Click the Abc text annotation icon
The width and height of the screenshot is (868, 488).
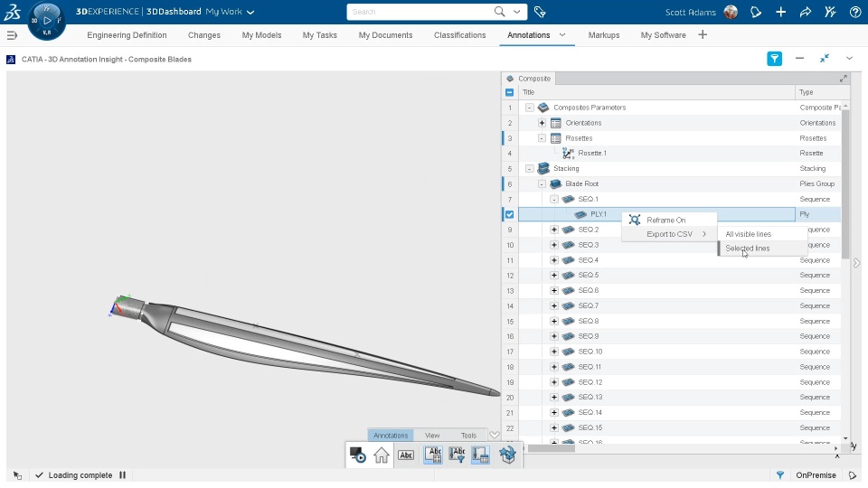pyautogui.click(x=406, y=455)
